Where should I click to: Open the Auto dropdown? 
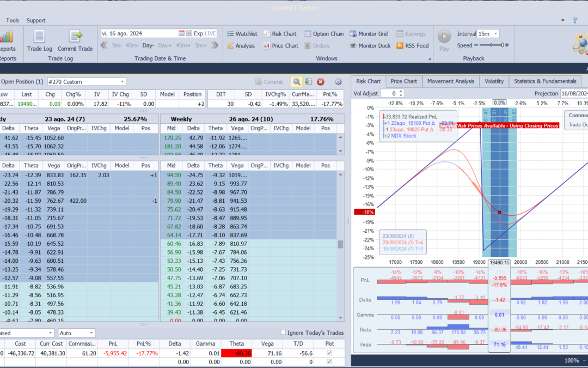91,333
